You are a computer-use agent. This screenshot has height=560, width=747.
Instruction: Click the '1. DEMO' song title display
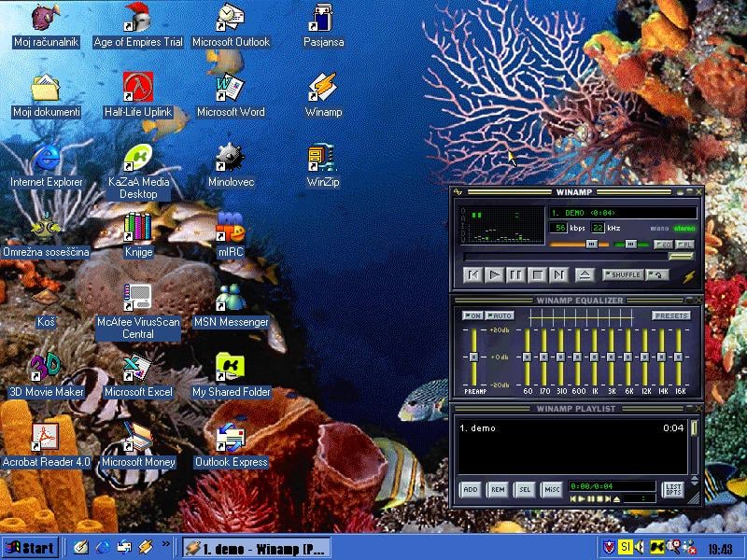point(623,213)
